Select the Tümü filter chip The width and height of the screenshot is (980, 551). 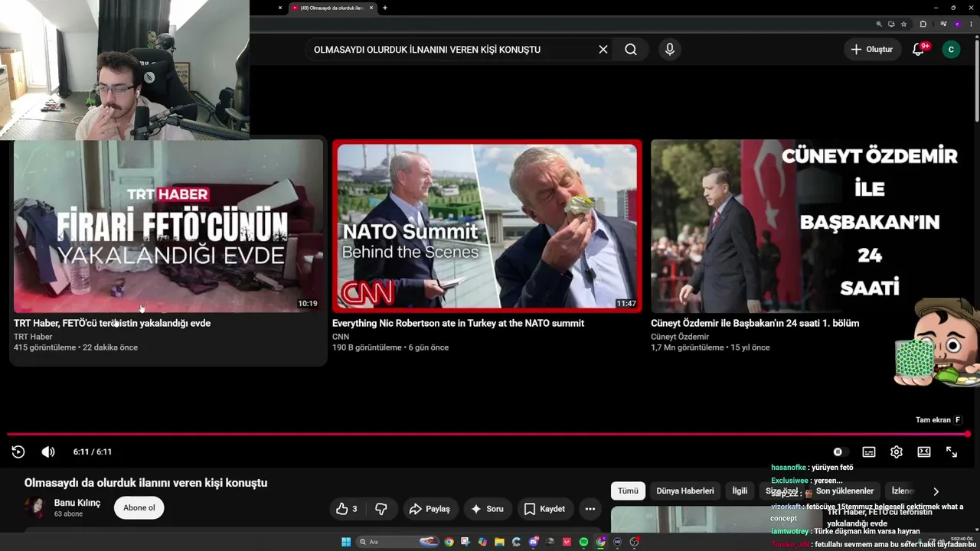[x=628, y=491]
